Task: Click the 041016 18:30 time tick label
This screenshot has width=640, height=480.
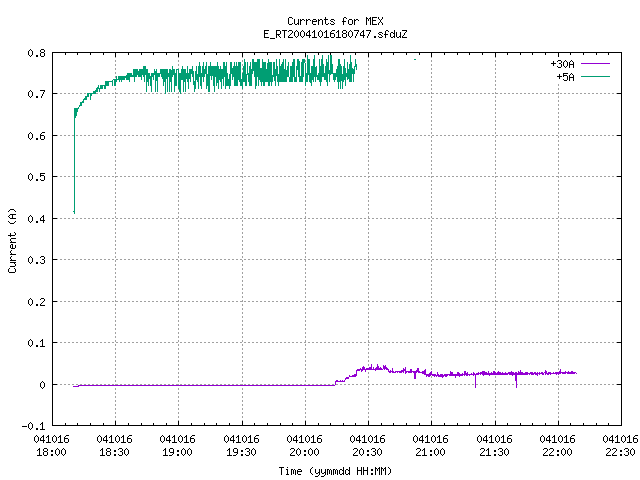Action: click(115, 446)
